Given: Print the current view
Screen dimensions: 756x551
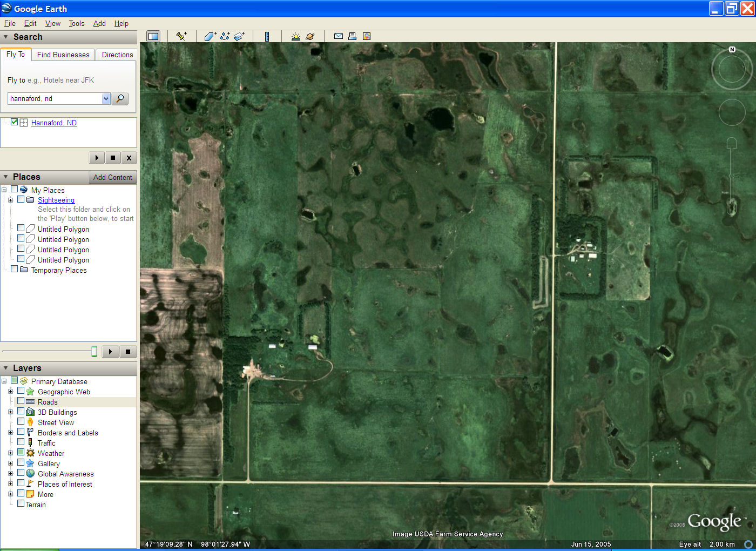Looking at the screenshot, I should [x=352, y=36].
